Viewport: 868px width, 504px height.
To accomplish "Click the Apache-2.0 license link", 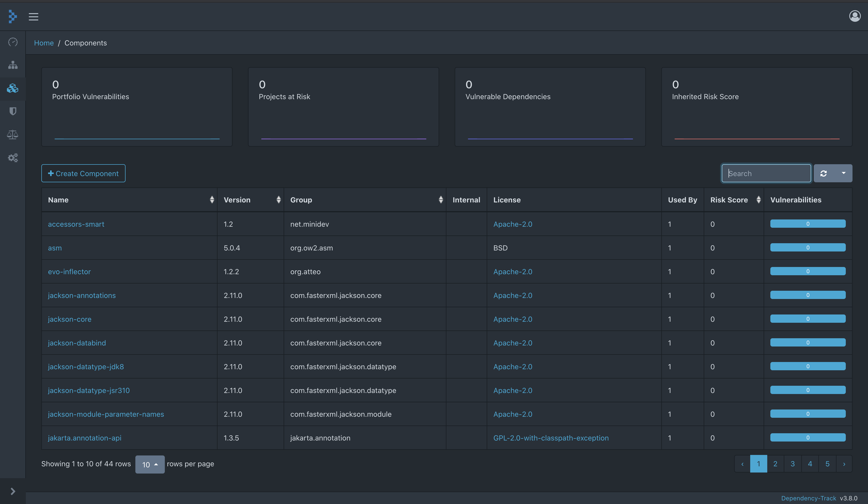I will 513,224.
